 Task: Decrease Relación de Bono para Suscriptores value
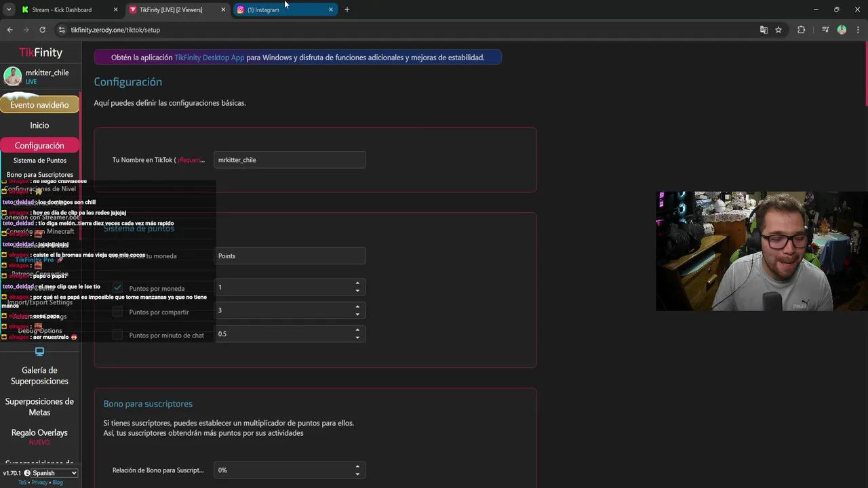357,474
